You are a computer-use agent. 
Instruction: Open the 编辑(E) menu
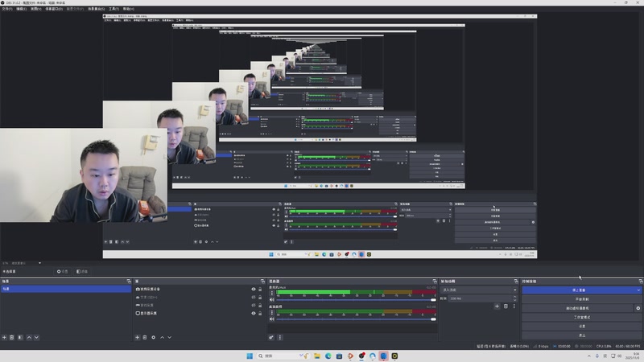point(22,9)
